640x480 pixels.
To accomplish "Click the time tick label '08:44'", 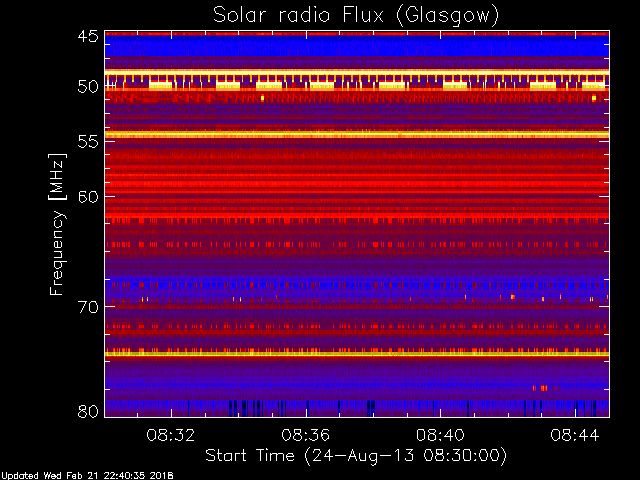I will pyautogui.click(x=575, y=435).
